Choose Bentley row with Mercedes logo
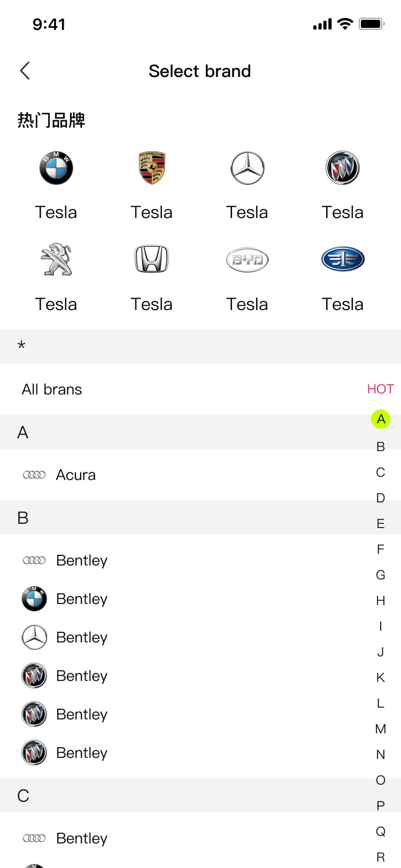Image resolution: width=401 pixels, height=868 pixels. (81, 637)
